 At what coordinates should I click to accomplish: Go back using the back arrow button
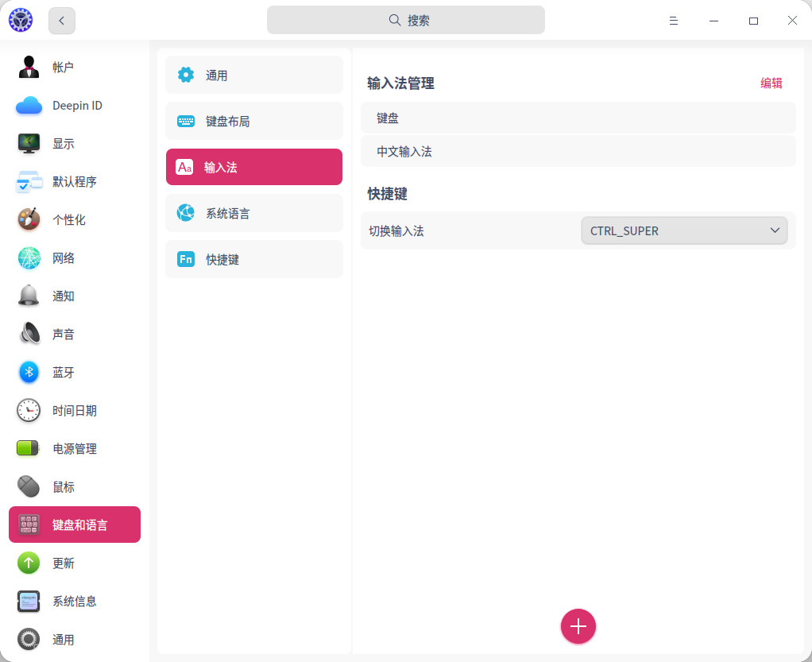pos(62,21)
